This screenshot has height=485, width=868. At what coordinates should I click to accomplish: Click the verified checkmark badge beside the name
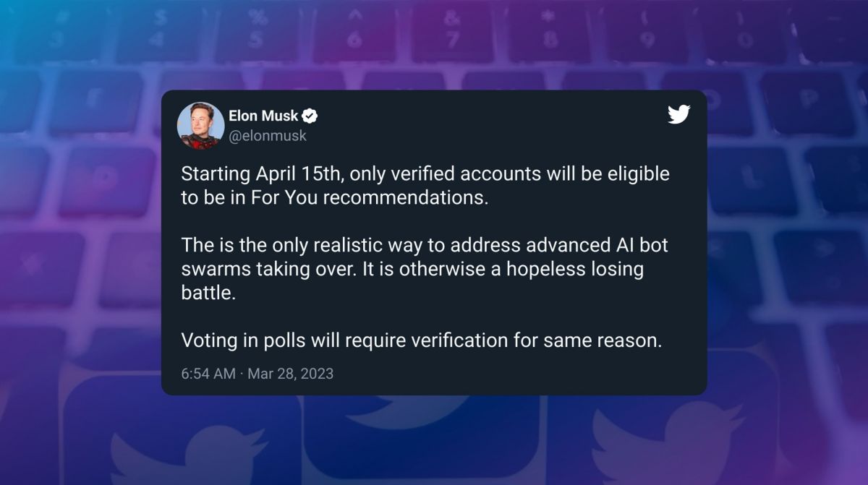click(x=311, y=116)
